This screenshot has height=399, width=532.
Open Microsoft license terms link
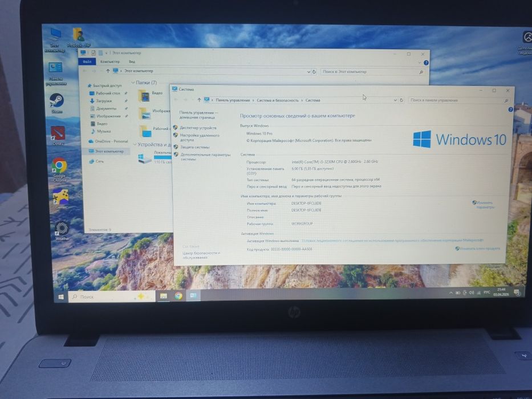pos(392,241)
